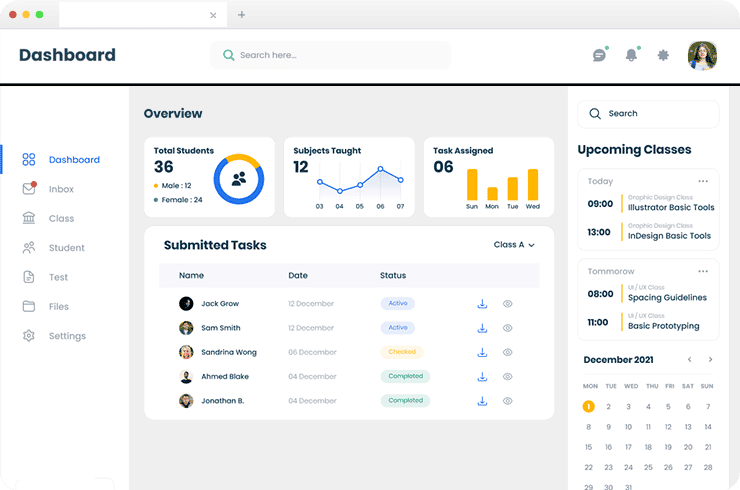The image size is (740, 490).
Task: Download Jack Grow's submitted task
Action: (482, 303)
